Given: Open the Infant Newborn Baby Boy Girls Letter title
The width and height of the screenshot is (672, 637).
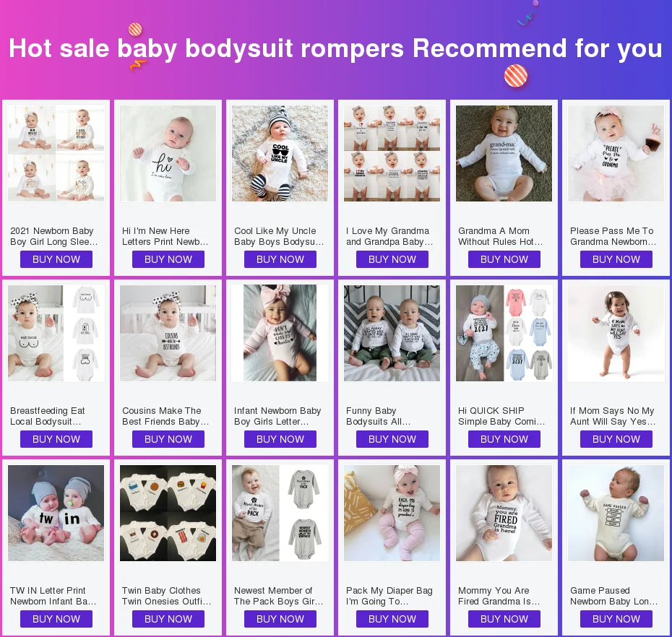Looking at the screenshot, I should (277, 417).
